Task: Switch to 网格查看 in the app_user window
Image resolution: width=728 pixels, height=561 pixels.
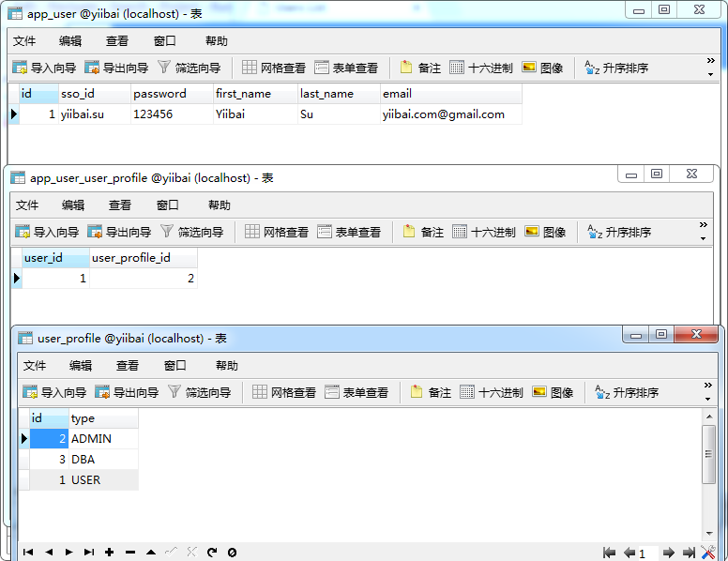Action: pos(274,68)
